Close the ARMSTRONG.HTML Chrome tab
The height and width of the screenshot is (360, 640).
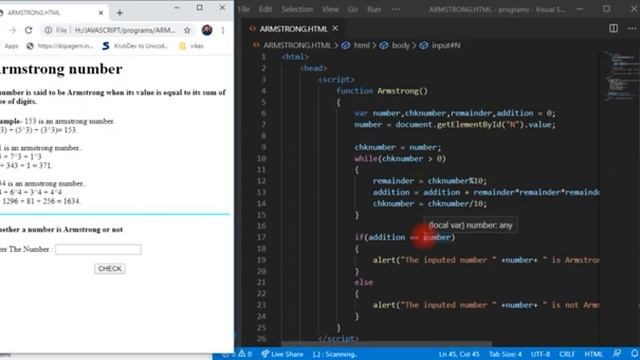[x=101, y=13]
